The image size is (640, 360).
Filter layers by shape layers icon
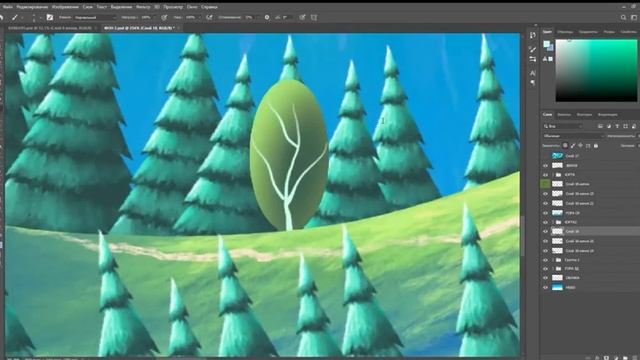click(x=626, y=127)
